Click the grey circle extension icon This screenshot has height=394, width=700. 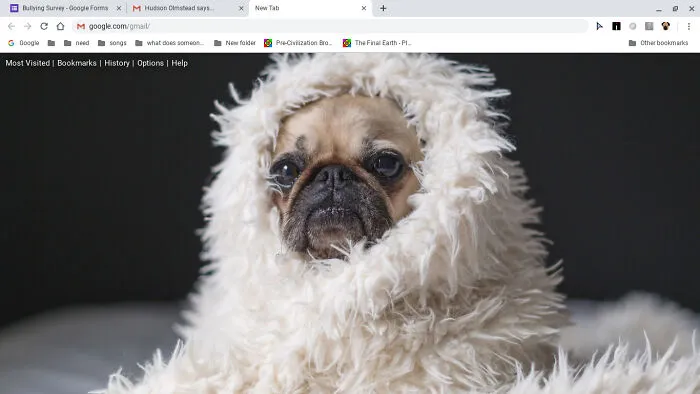[633, 26]
